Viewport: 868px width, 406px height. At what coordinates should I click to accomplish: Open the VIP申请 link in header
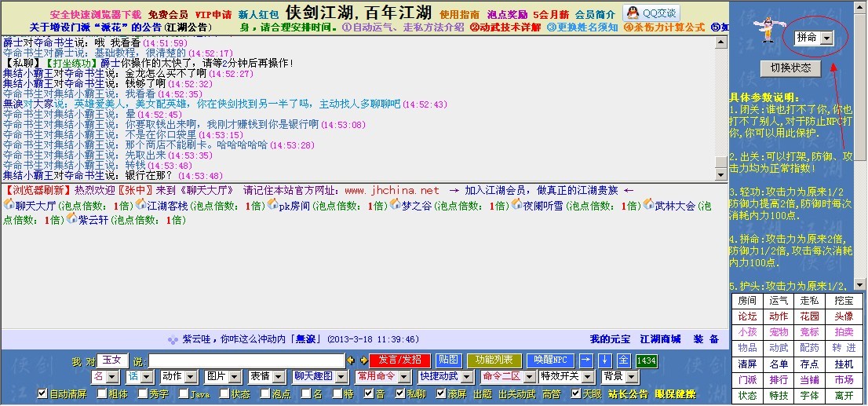(213, 15)
